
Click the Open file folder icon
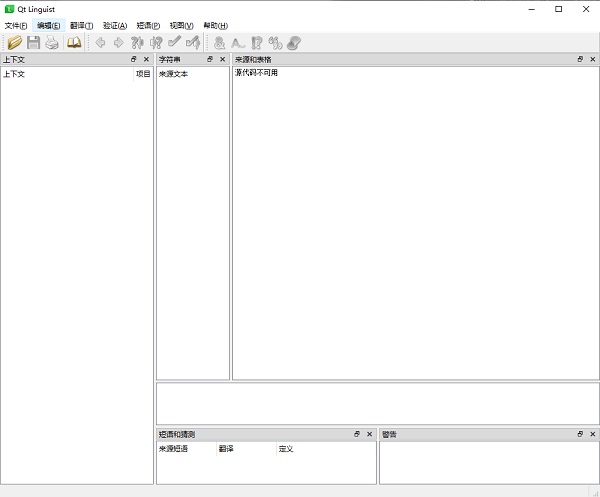click(x=14, y=42)
